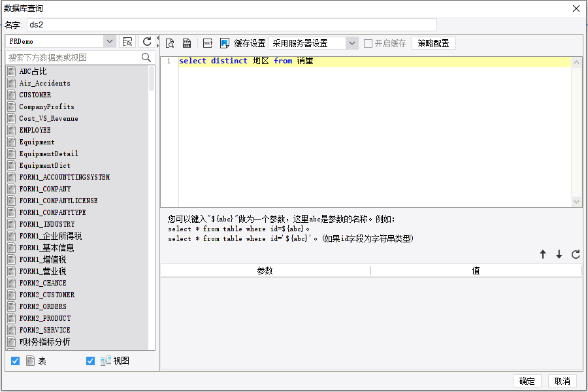Click the table icon beside CUSTOMER
The image size is (588, 392).
12,95
